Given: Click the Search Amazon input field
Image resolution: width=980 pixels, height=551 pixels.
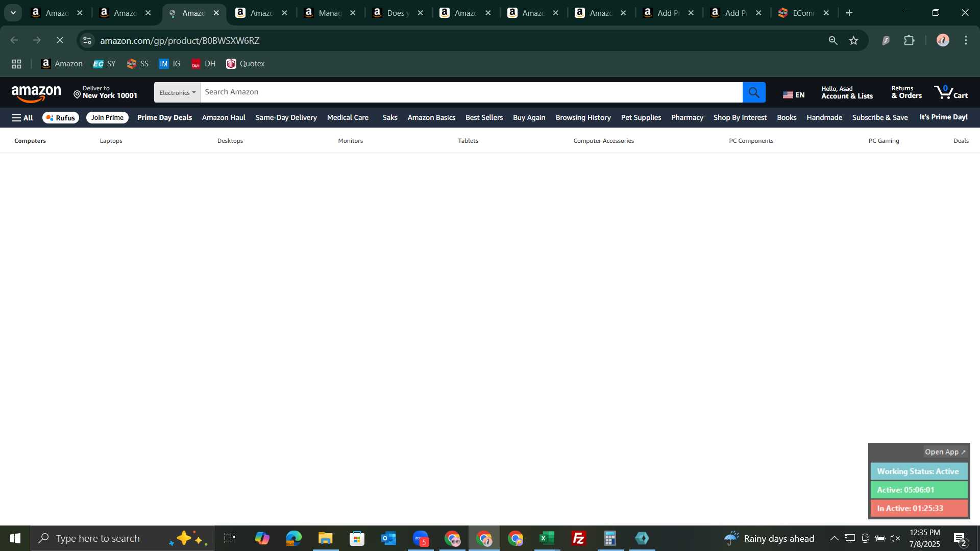Looking at the screenshot, I should click(471, 92).
